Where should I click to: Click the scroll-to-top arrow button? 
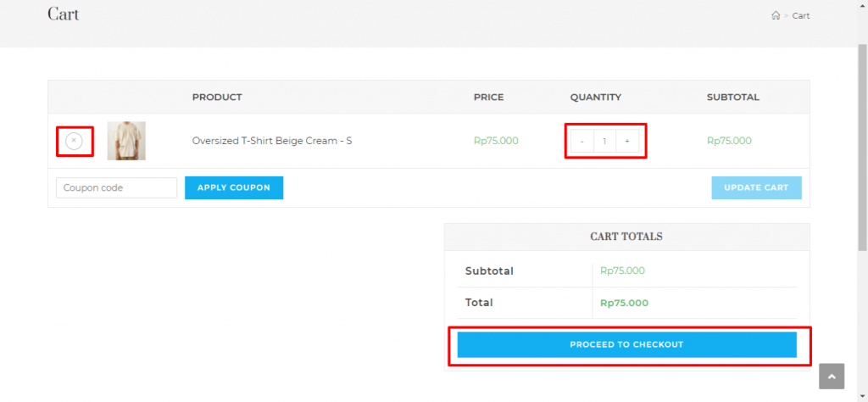coord(832,376)
